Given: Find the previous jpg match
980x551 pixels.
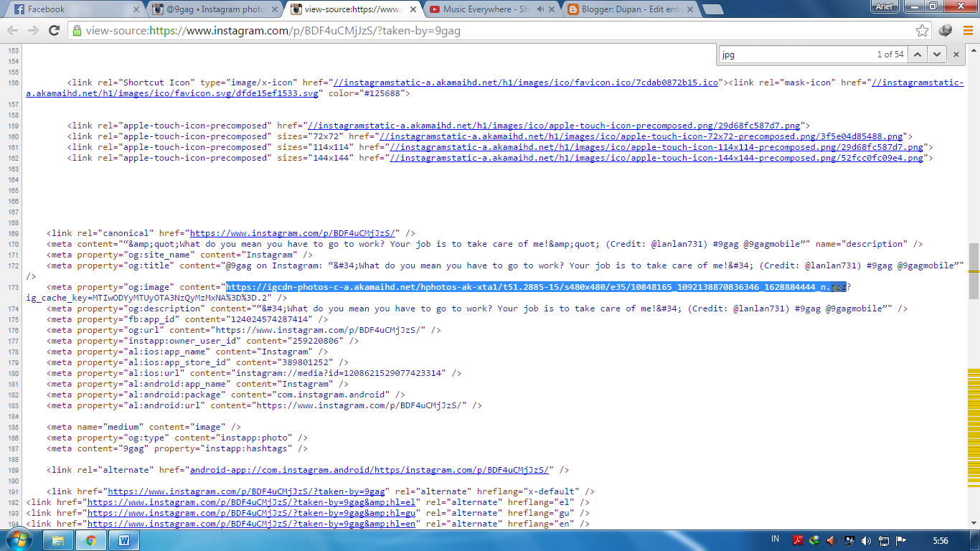Looking at the screenshot, I should [x=917, y=53].
